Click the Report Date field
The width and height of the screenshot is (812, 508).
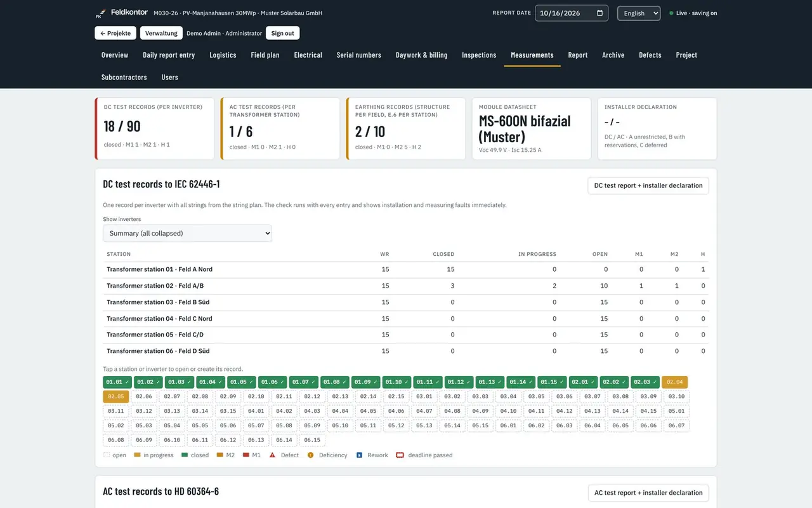[x=572, y=13]
